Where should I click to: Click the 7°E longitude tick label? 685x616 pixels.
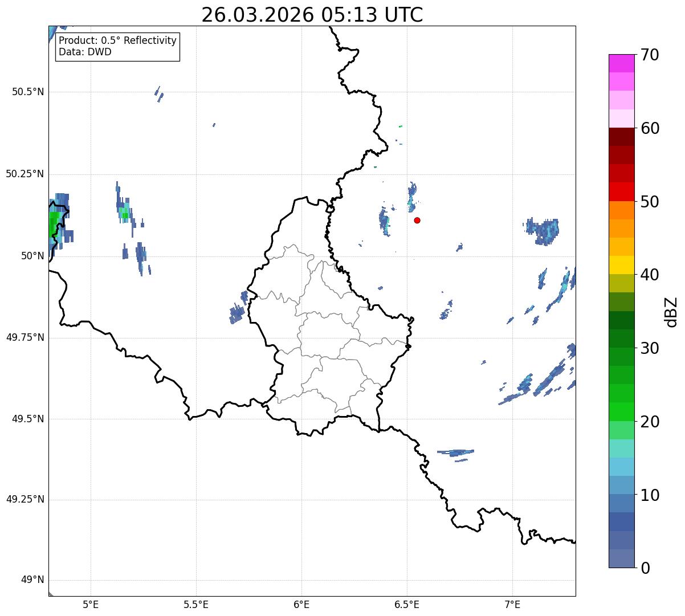click(x=512, y=605)
